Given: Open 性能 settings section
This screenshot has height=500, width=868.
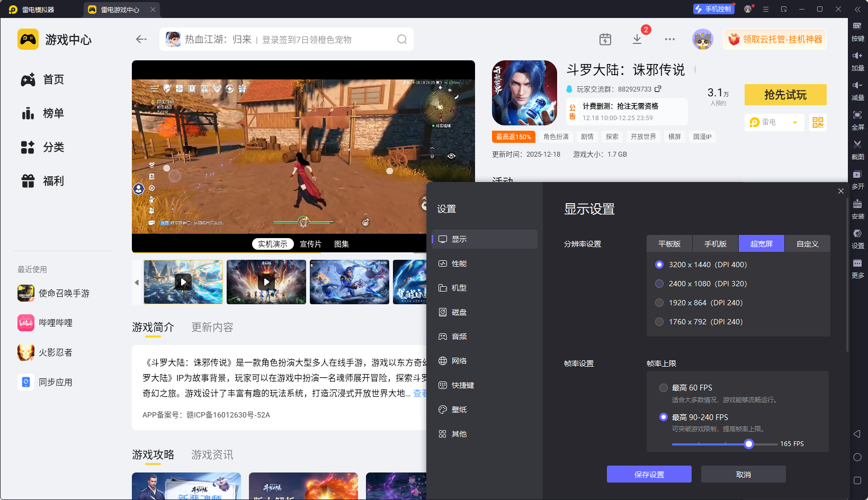Looking at the screenshot, I should coord(485,263).
